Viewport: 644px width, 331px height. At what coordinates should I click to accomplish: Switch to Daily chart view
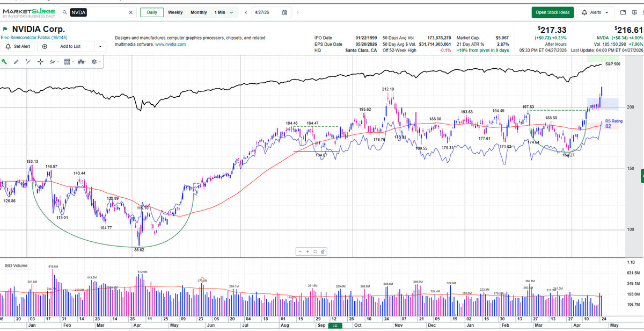click(152, 12)
